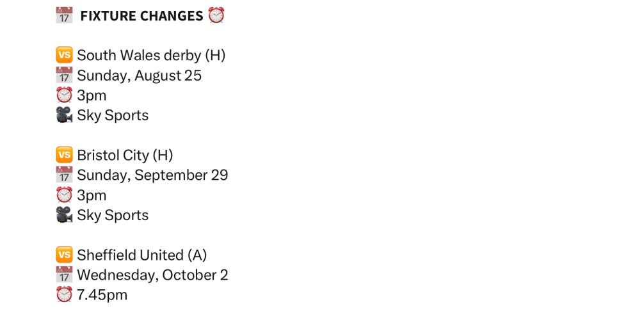Click the South Wales derby (H) text

click(x=151, y=56)
